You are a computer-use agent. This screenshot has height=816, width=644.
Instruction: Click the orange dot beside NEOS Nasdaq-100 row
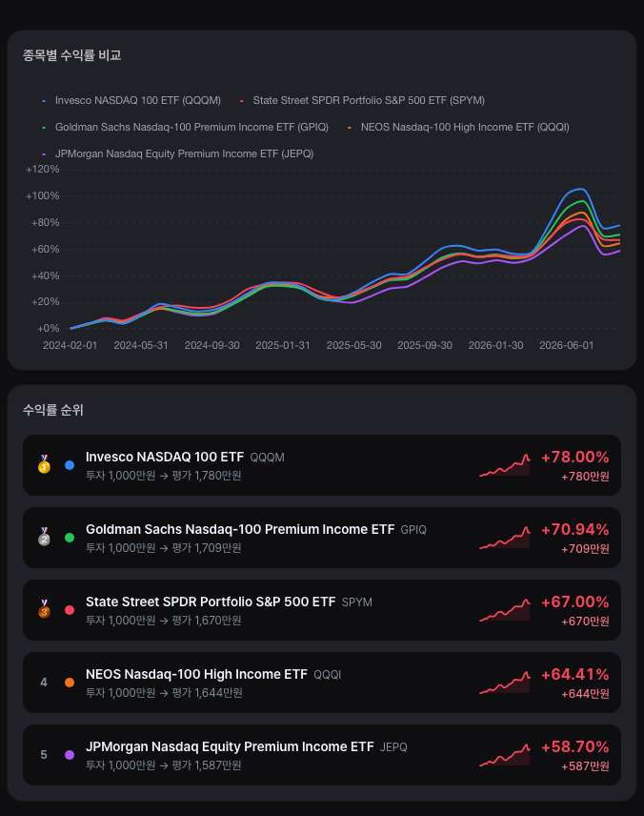click(x=70, y=683)
